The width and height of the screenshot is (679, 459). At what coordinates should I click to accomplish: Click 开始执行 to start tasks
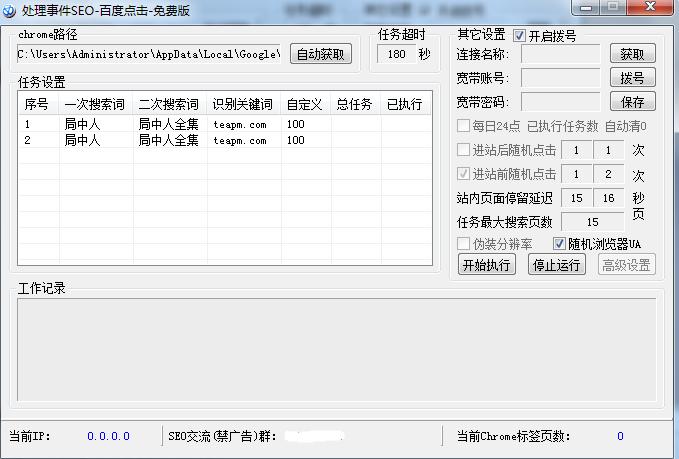tap(487, 265)
